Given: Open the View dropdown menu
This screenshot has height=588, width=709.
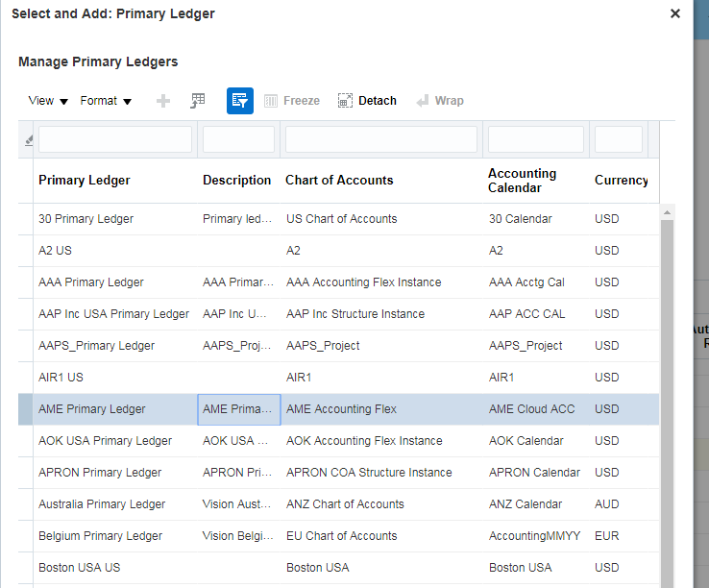Looking at the screenshot, I should click(48, 101).
